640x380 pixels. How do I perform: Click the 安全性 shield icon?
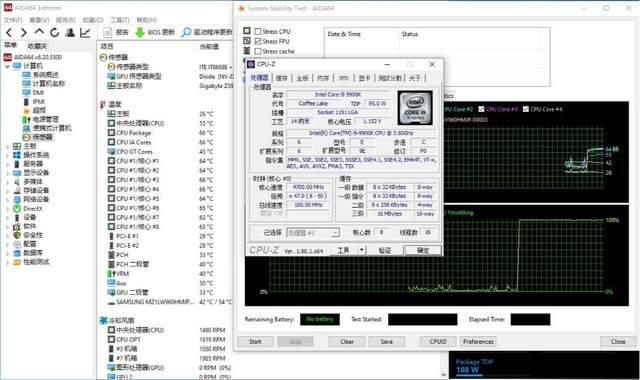(x=17, y=235)
